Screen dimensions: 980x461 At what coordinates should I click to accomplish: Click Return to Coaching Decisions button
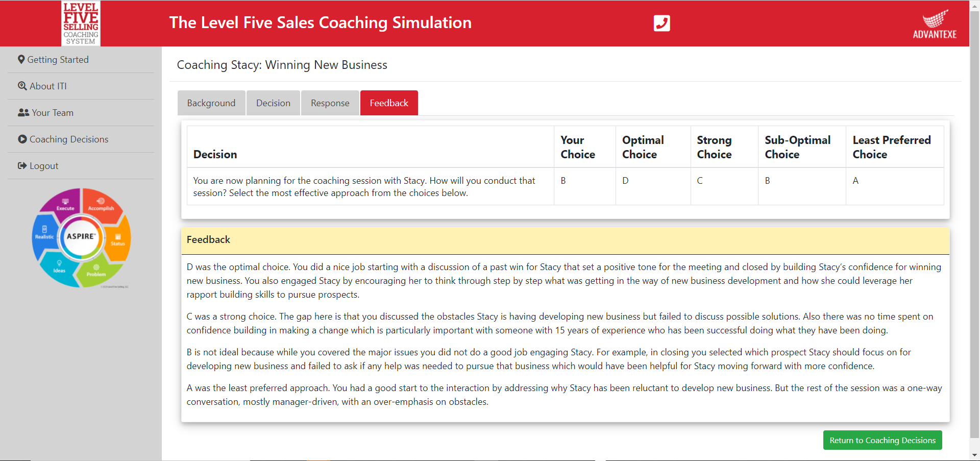[883, 440]
